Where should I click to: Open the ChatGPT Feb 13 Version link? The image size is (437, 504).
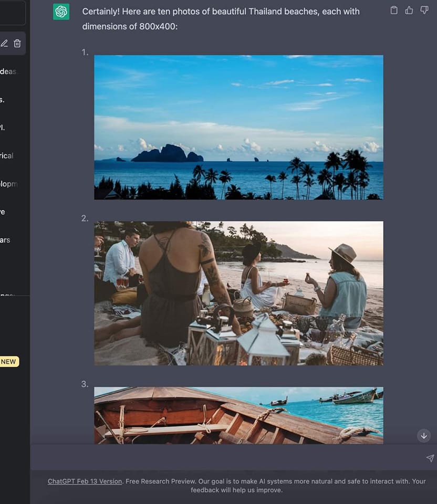pos(85,481)
